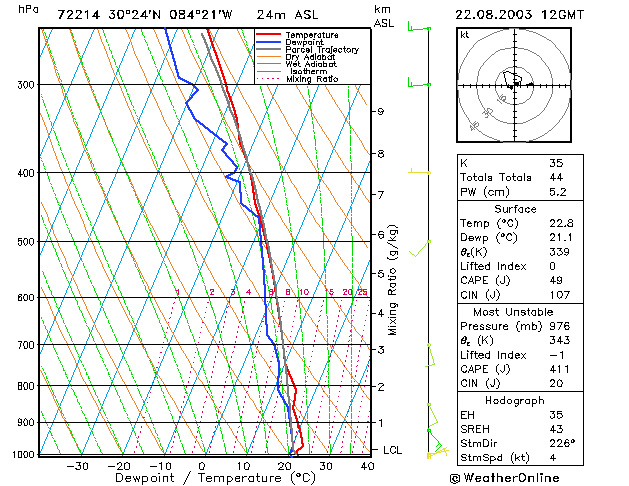Click the '-30' temperature axis label
The height and width of the screenshot is (486, 629).
pos(77,466)
